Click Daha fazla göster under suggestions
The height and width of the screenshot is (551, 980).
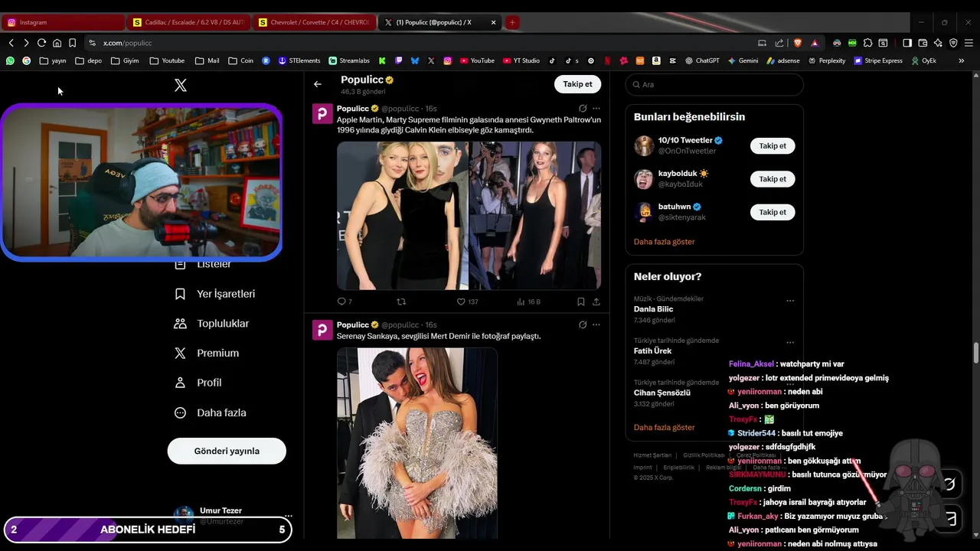(665, 242)
